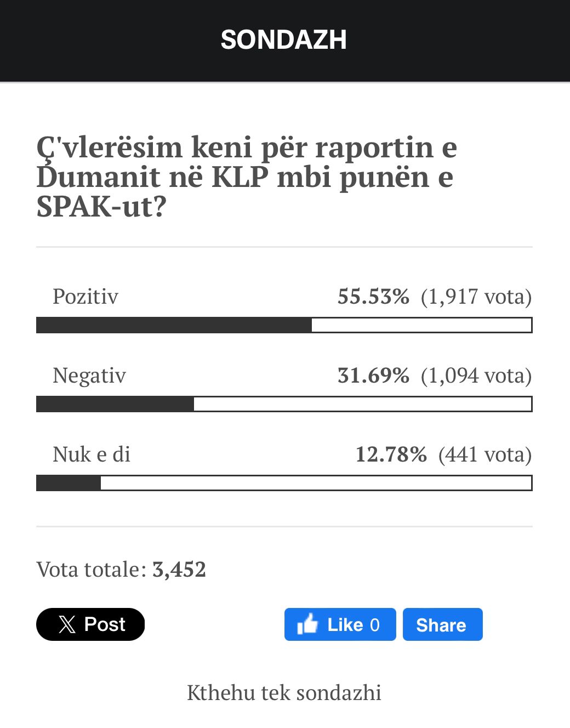Select the "Nuk e di" option label

[x=92, y=454]
